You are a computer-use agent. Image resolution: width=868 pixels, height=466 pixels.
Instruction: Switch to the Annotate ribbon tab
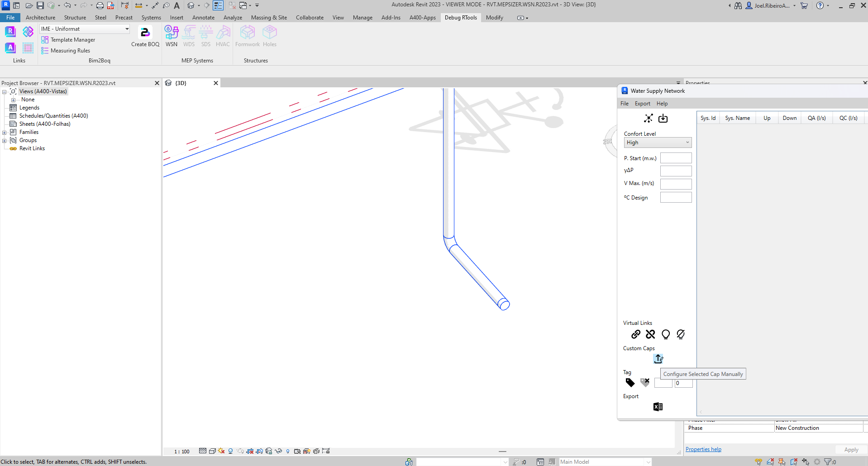click(x=203, y=18)
